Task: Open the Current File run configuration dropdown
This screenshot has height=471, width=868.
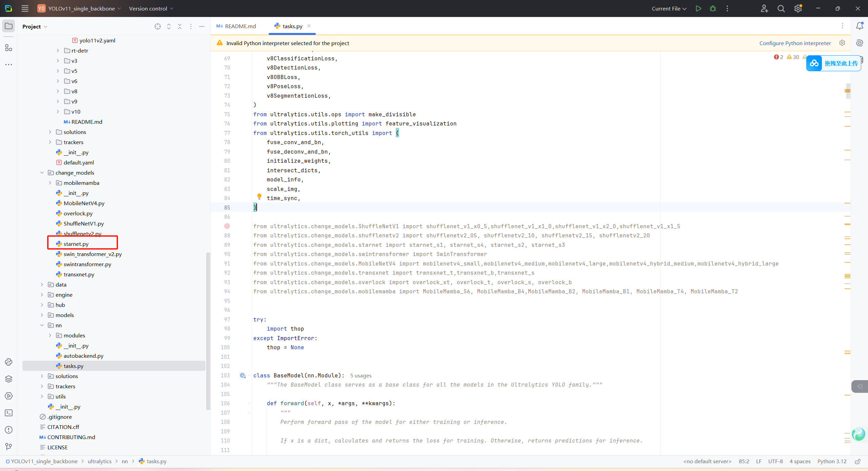Action: (669, 8)
